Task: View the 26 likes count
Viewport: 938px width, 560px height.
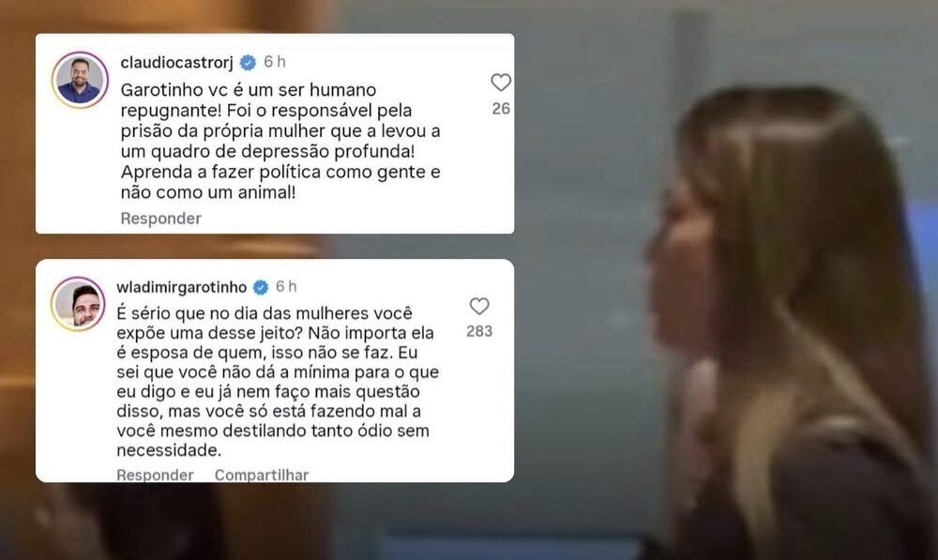Action: (x=501, y=108)
